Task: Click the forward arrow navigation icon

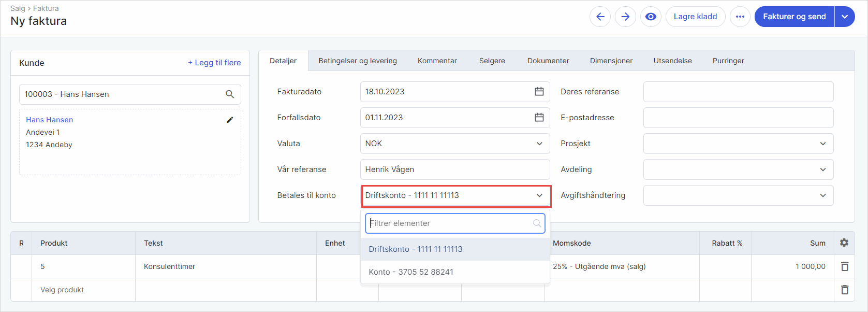Action: (x=625, y=17)
